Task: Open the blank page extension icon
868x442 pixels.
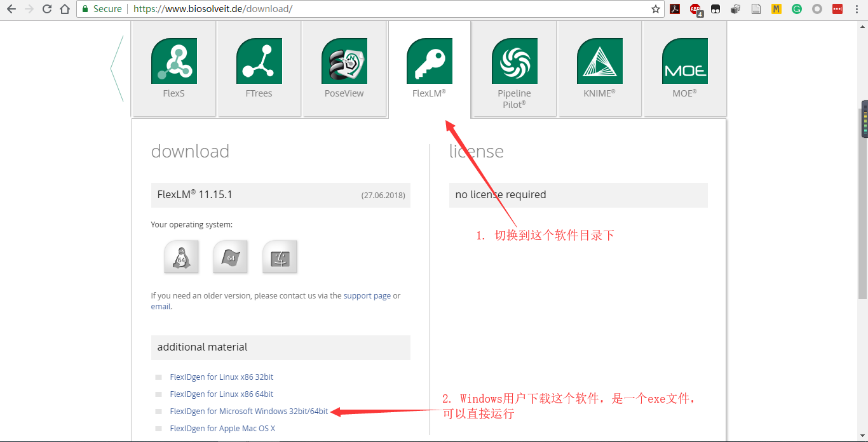Action: (x=756, y=9)
